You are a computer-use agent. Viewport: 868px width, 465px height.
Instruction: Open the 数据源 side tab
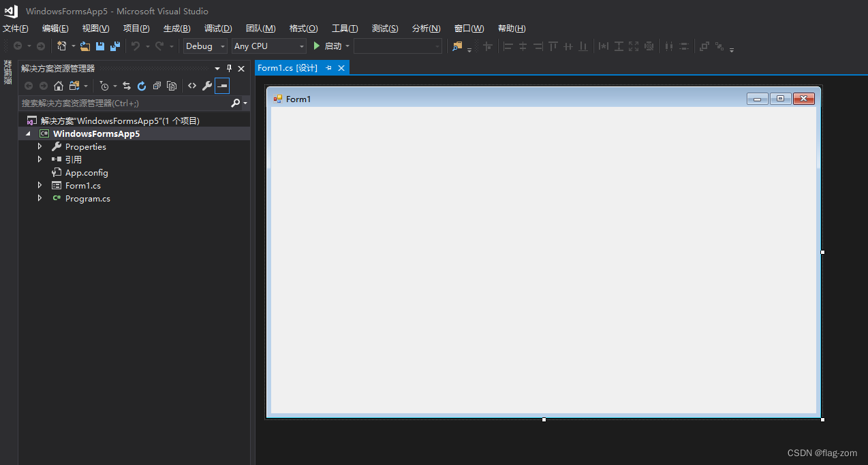point(7,71)
